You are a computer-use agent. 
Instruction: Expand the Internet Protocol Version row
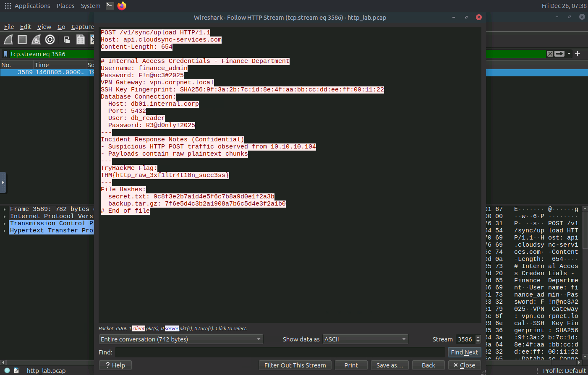pos(5,216)
